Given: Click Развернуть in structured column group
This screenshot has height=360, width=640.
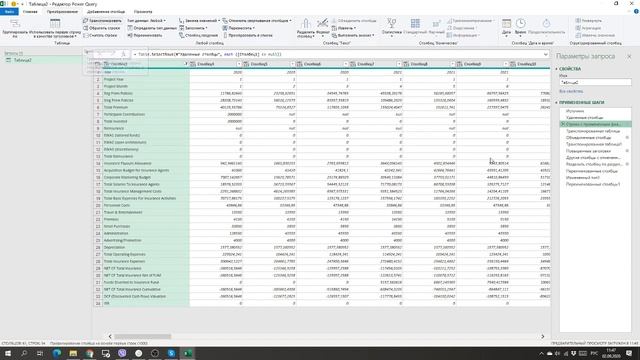Looking at the screenshot, I should point(588,20).
